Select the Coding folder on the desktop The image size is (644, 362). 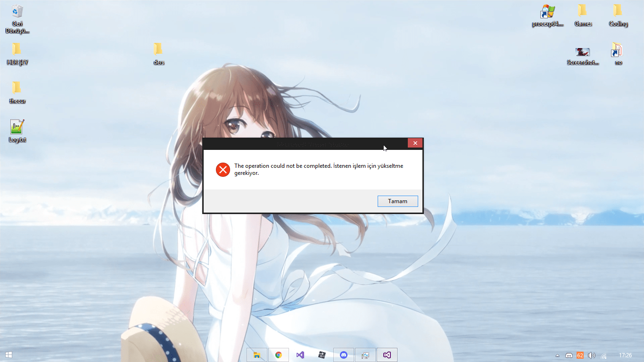click(618, 16)
